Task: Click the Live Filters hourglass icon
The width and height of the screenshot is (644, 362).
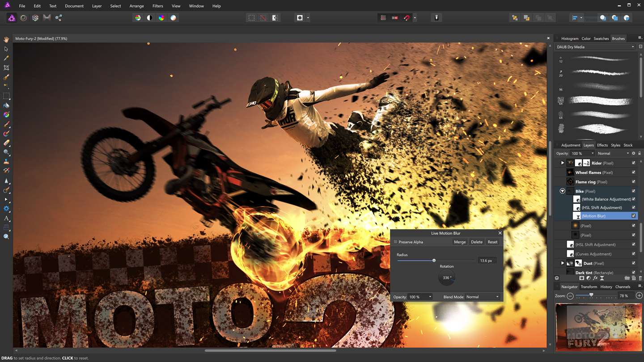Action: point(602,278)
